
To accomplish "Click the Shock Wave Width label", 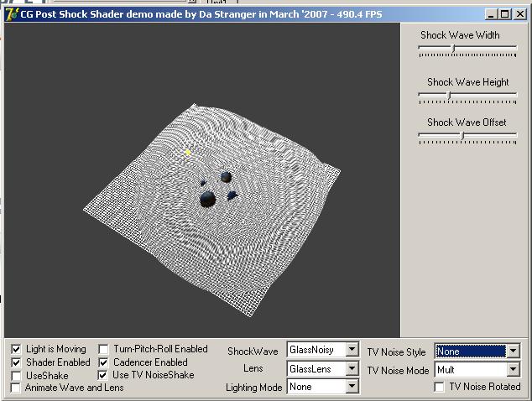I will 460,35.
